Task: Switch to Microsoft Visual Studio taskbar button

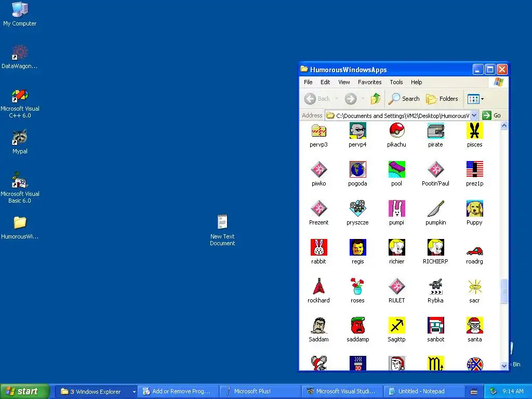Action: pyautogui.click(x=342, y=391)
